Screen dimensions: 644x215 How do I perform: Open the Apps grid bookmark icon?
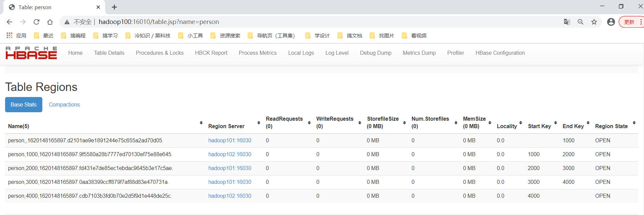pos(9,35)
